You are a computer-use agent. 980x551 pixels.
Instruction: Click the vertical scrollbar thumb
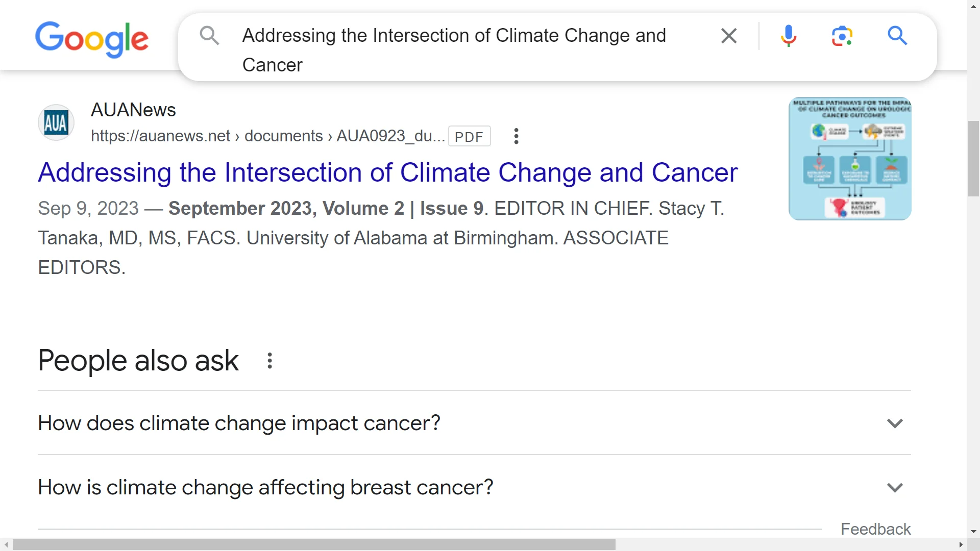point(973,159)
